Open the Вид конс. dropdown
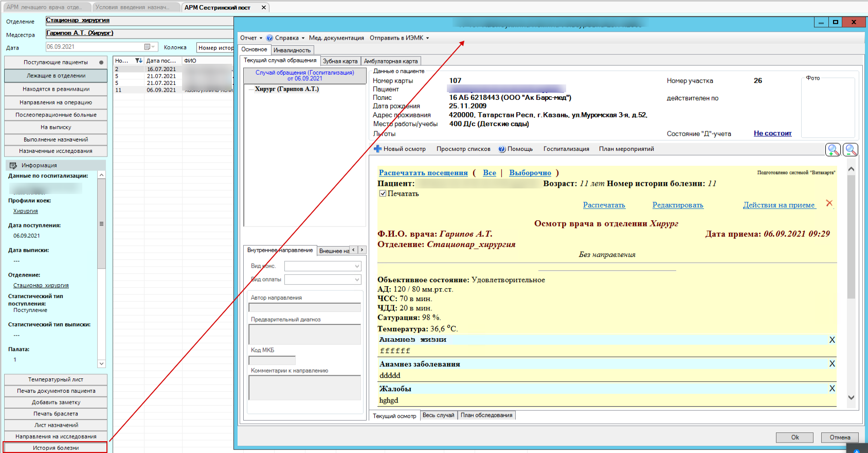 [357, 266]
